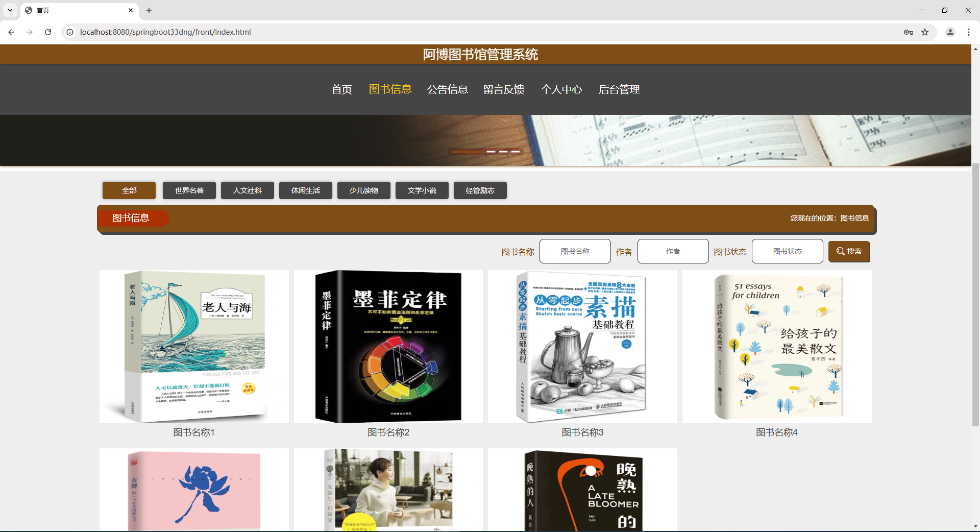Filter books by 文学小说 category
The width and height of the screenshot is (980, 532).
click(422, 190)
